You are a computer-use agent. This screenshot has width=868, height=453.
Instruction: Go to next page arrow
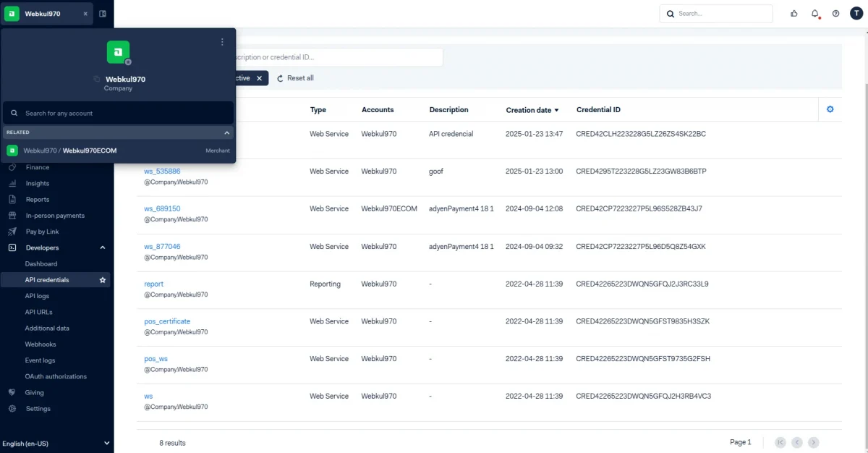(814, 442)
